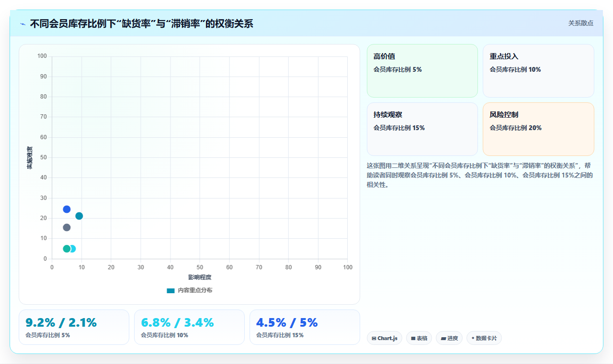The image size is (613, 364).
Task: Click the 表格 tag icon
Action: (x=413, y=338)
